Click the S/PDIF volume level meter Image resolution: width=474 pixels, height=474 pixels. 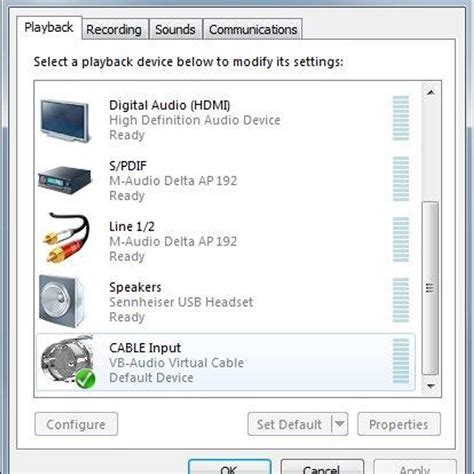tap(401, 179)
